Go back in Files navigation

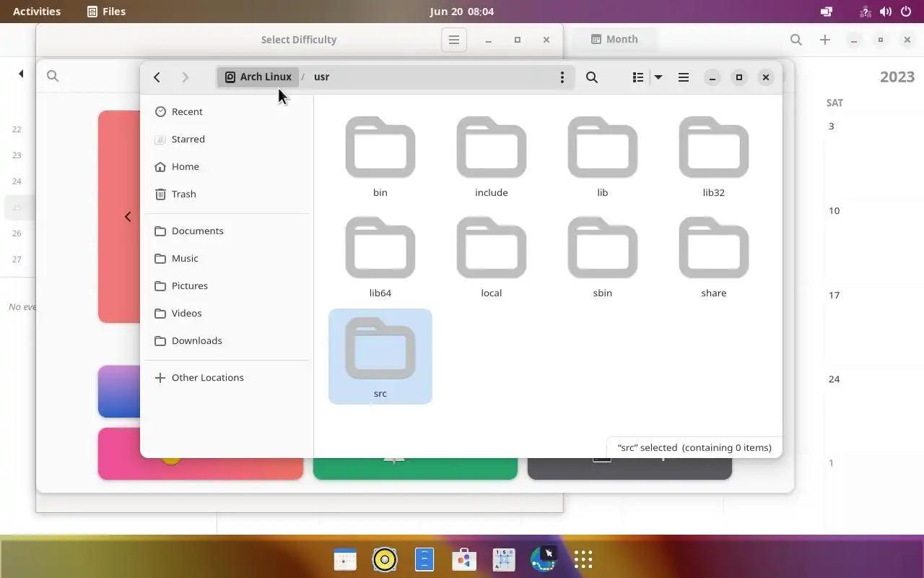click(x=157, y=77)
